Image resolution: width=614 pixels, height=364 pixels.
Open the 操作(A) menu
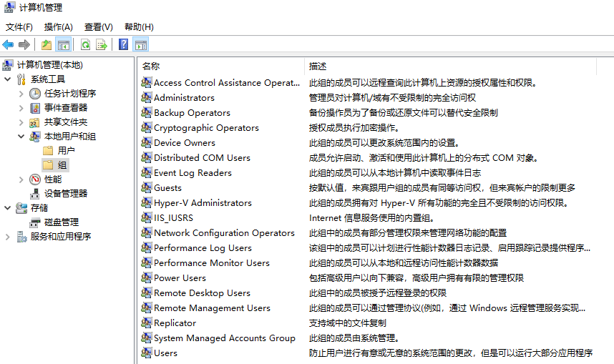click(x=59, y=27)
